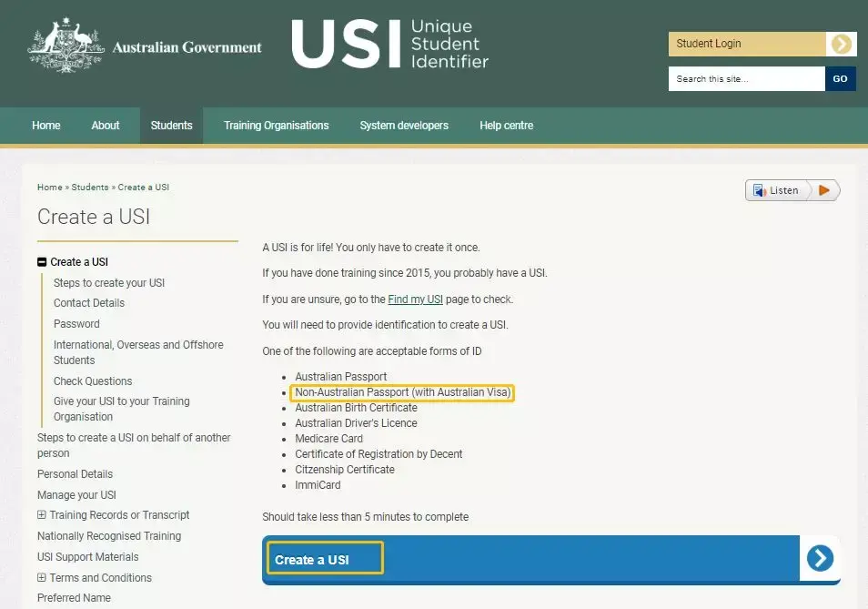Screen dimensions: 868x609
Task: Play audio with the orange triangle button
Action: tap(823, 190)
